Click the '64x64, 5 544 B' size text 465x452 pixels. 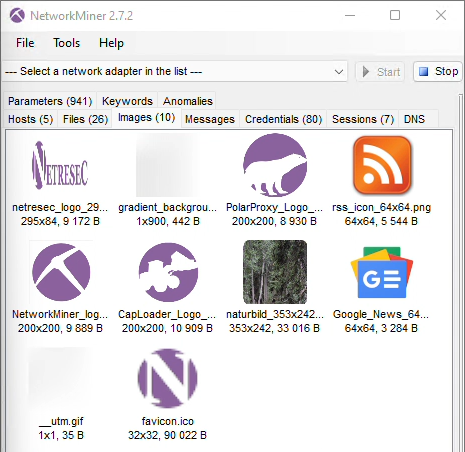pos(381,221)
